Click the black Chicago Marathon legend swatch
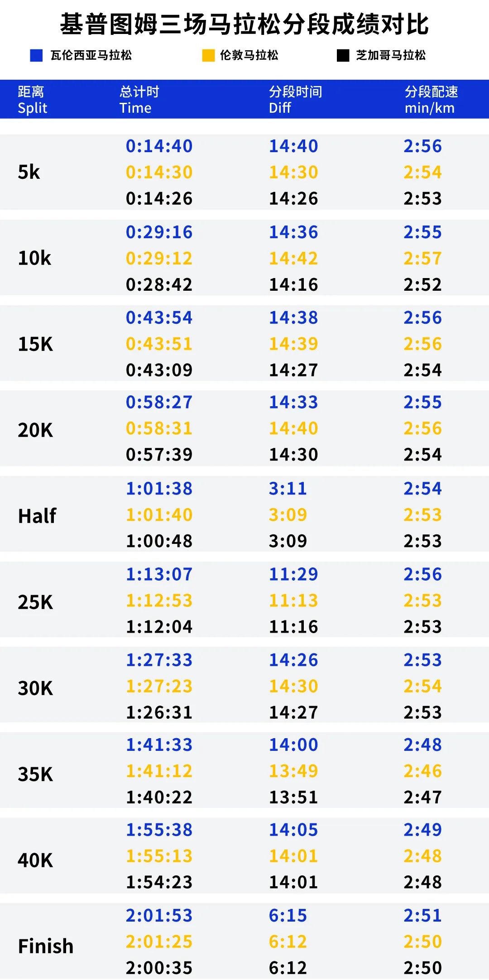Screen dimensions: 489x980 point(343,56)
